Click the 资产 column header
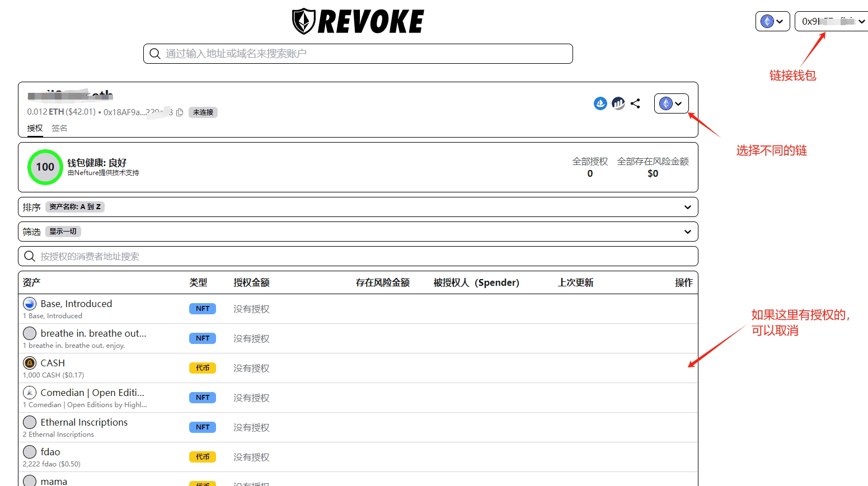The width and height of the screenshot is (868, 486). pyautogui.click(x=32, y=282)
